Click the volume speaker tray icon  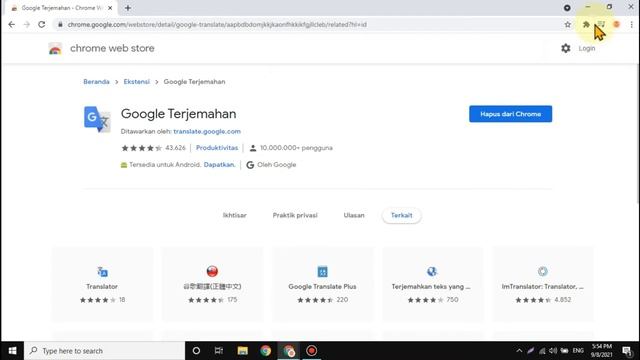click(x=553, y=351)
